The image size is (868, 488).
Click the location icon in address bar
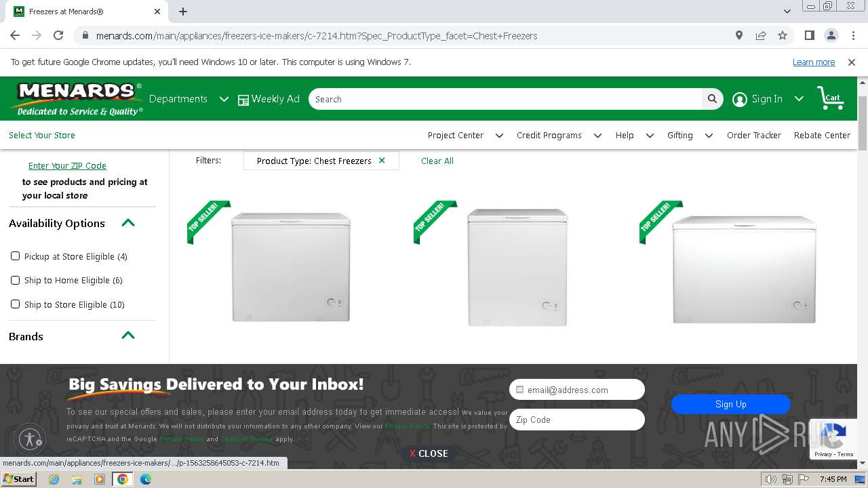[739, 35]
